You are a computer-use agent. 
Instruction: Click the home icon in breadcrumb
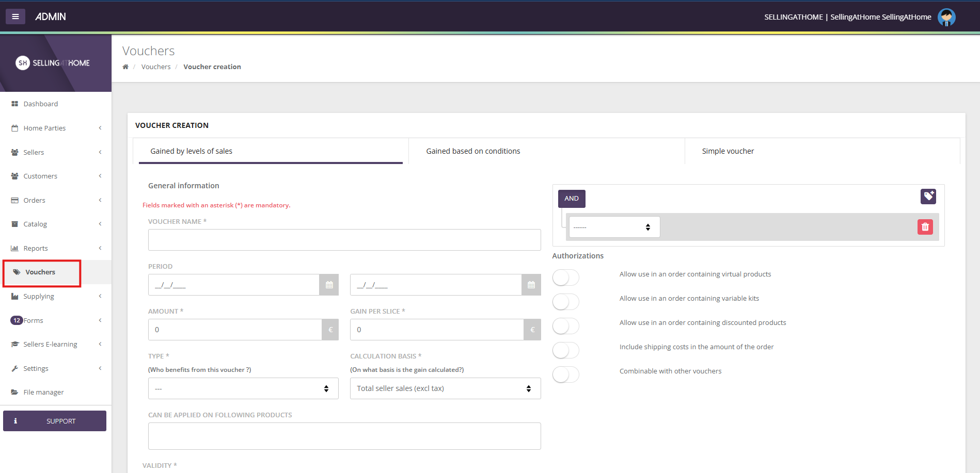[125, 67]
